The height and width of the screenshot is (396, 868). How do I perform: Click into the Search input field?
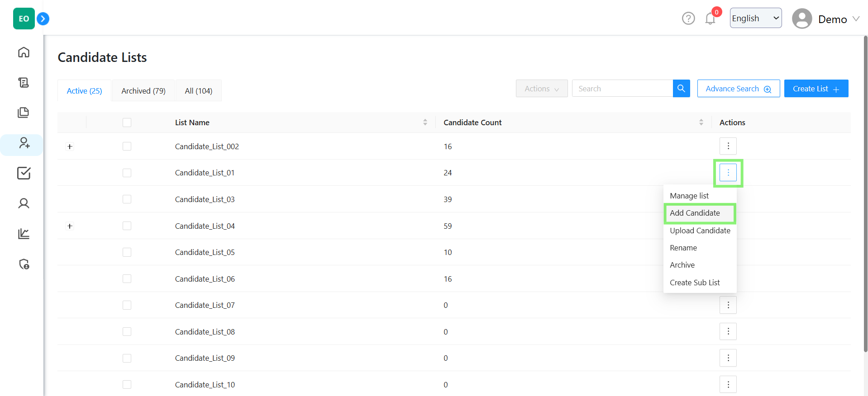[x=622, y=89]
